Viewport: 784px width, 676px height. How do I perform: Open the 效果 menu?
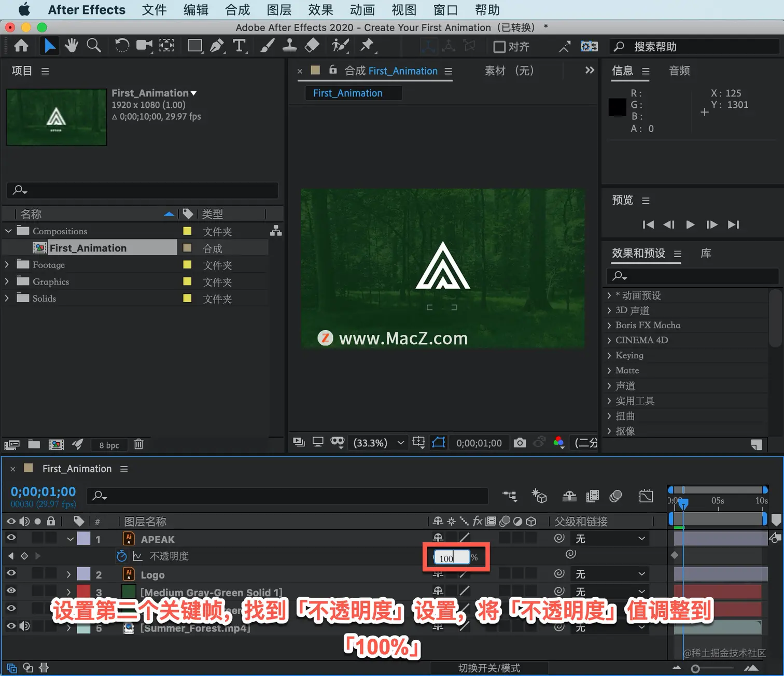coord(320,10)
